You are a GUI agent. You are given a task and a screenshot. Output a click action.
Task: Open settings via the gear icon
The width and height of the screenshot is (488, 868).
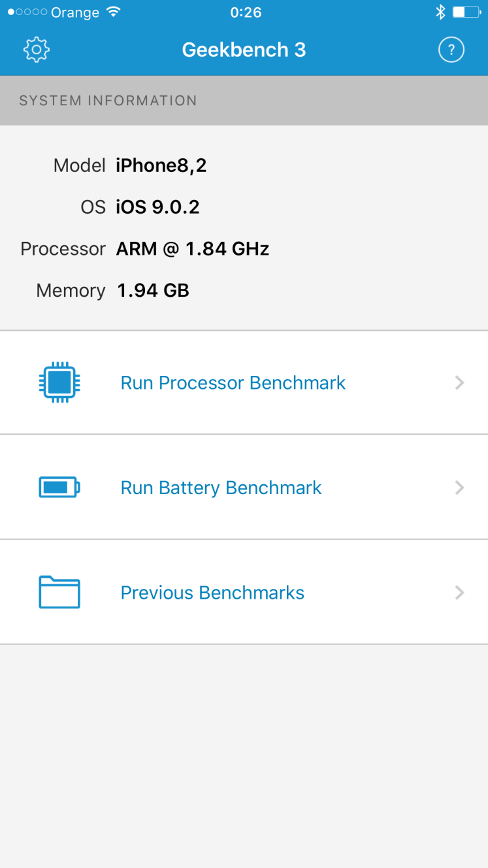(37, 50)
